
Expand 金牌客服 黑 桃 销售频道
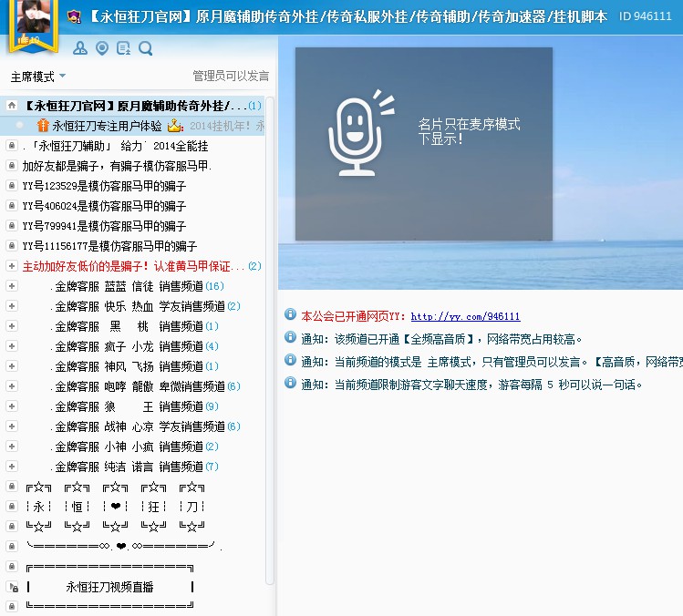tap(12, 325)
